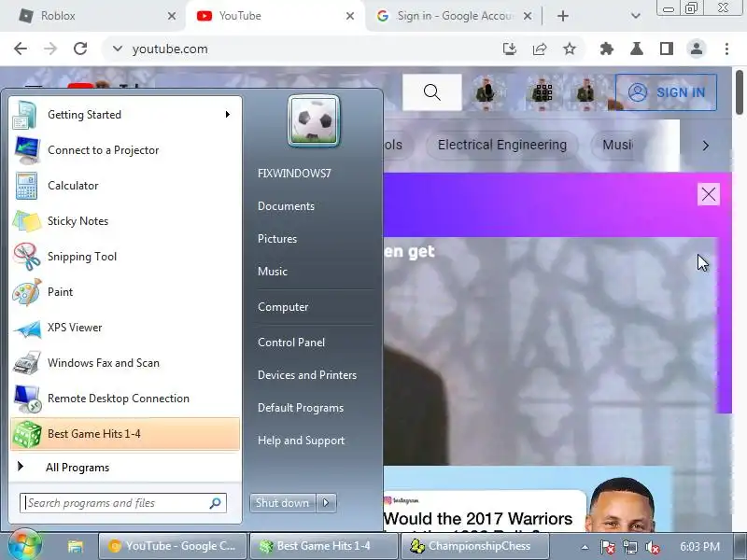Click the soccer ball user picture
747x560 pixels.
tap(314, 120)
